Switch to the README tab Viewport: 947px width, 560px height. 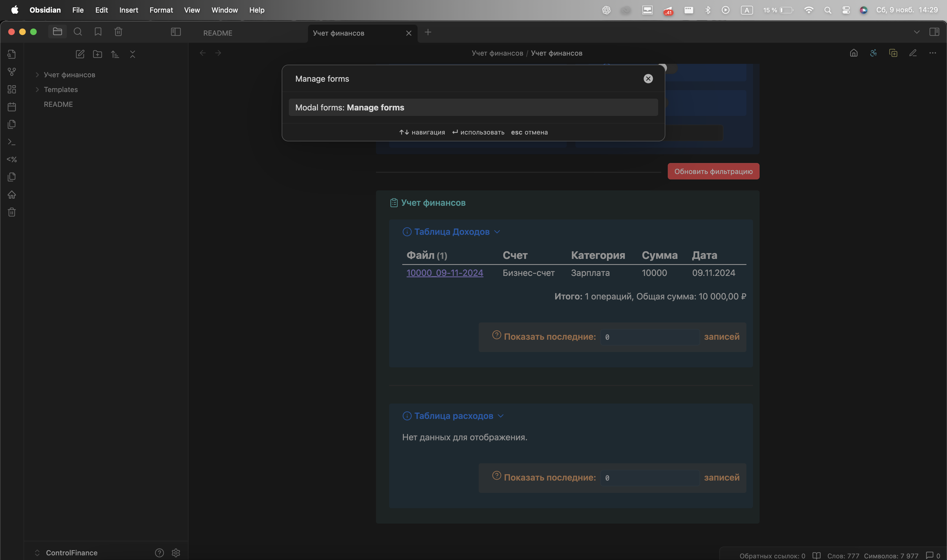[x=218, y=33]
